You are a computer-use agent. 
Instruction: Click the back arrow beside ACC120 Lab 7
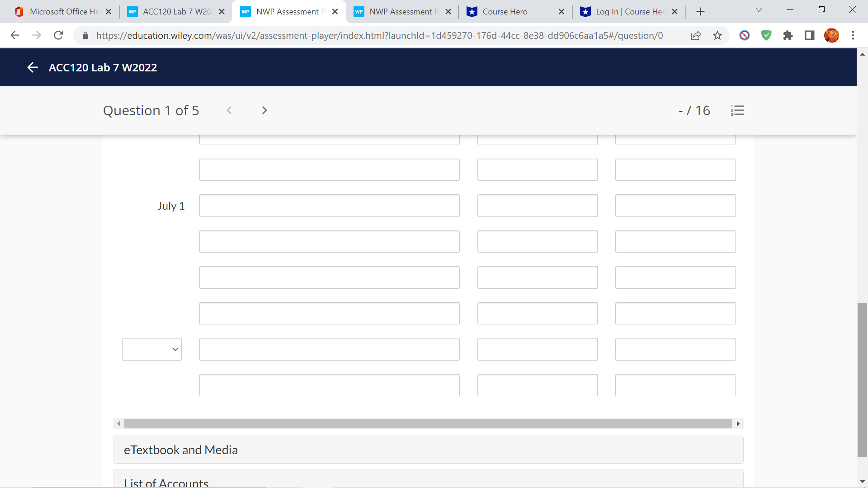(33, 67)
